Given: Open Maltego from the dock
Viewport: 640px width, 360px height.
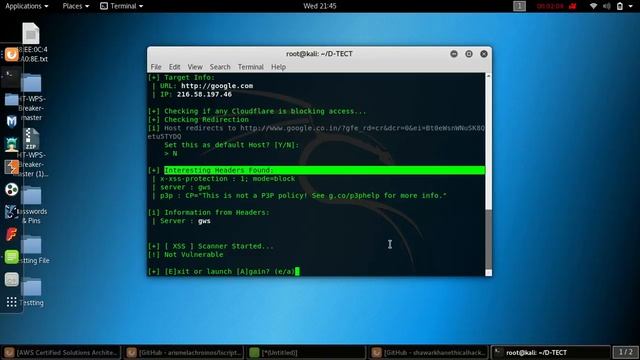Looking at the screenshot, I should point(11,189).
